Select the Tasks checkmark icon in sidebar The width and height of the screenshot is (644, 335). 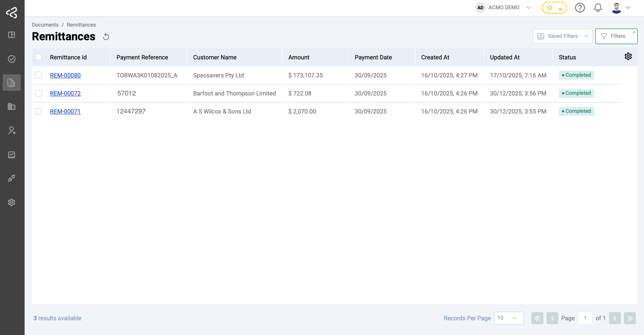coord(12,59)
